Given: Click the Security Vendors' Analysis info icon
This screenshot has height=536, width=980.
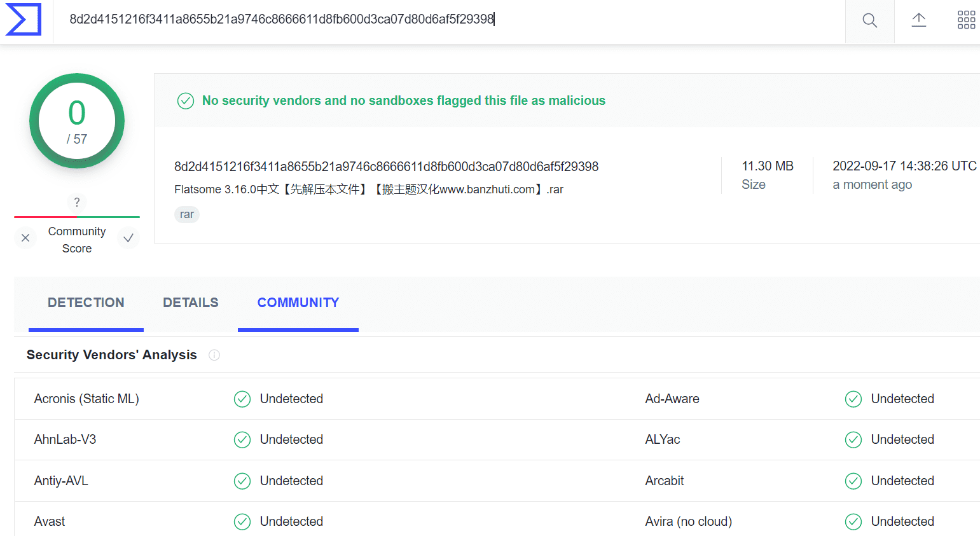Looking at the screenshot, I should [x=214, y=355].
